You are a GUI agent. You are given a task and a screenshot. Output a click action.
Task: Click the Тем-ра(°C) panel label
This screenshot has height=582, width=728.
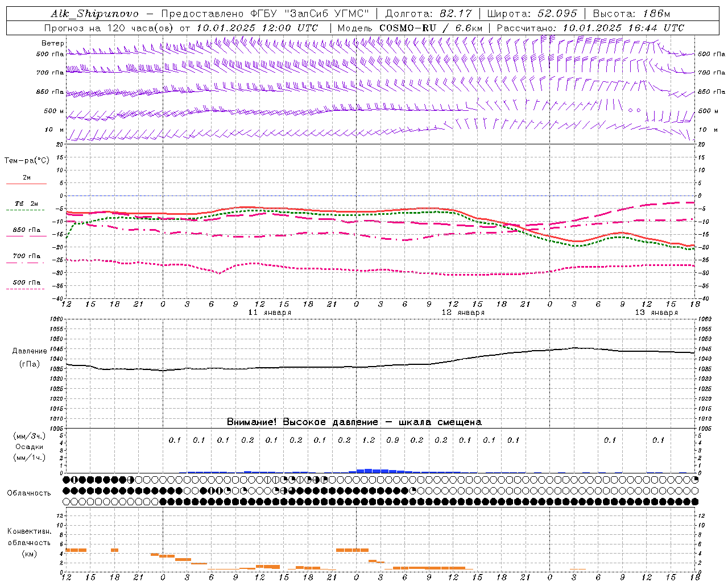[27, 161]
